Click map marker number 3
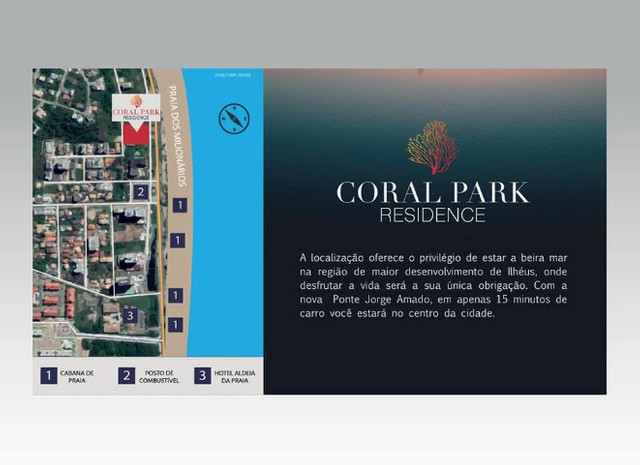Image resolution: width=640 pixels, height=465 pixels. [x=130, y=316]
